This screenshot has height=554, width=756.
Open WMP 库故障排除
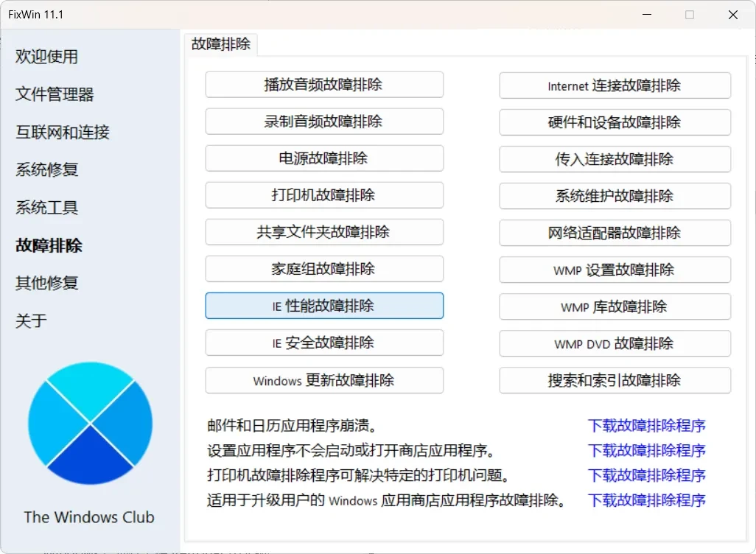point(615,306)
